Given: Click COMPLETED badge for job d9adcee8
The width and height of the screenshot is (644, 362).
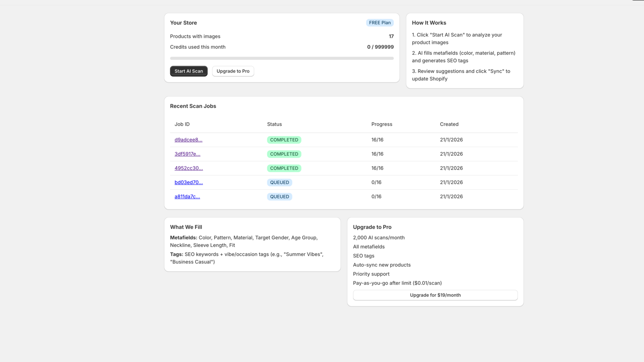Looking at the screenshot, I should (284, 140).
